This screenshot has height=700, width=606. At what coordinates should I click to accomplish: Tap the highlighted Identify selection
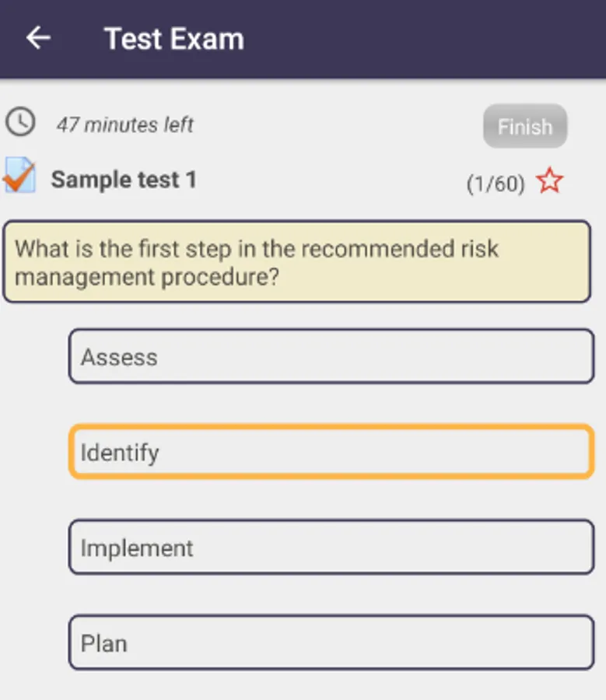tap(331, 452)
